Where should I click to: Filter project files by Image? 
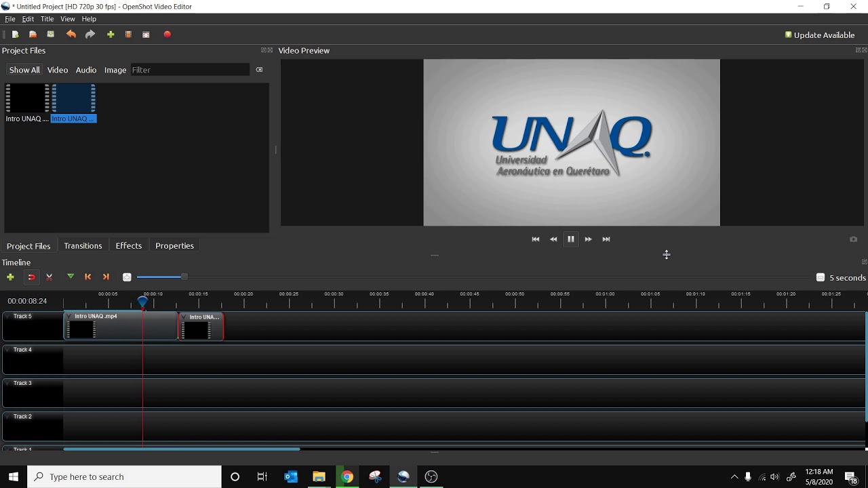tap(115, 70)
